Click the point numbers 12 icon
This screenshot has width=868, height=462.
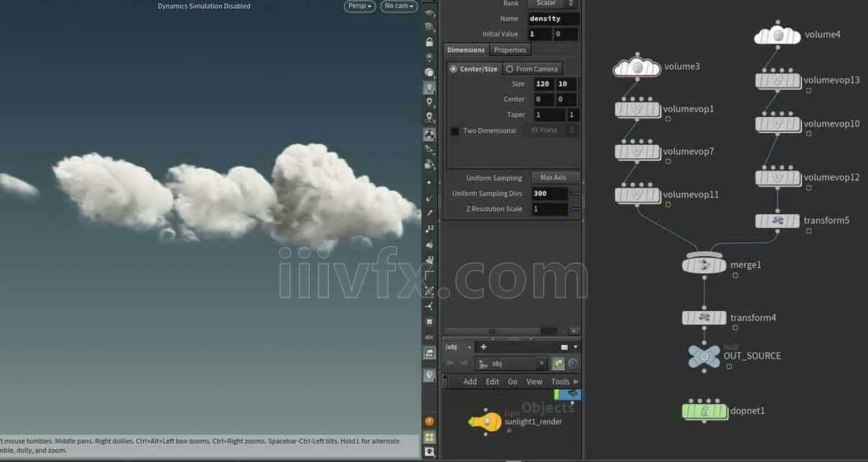pyautogui.click(x=429, y=228)
